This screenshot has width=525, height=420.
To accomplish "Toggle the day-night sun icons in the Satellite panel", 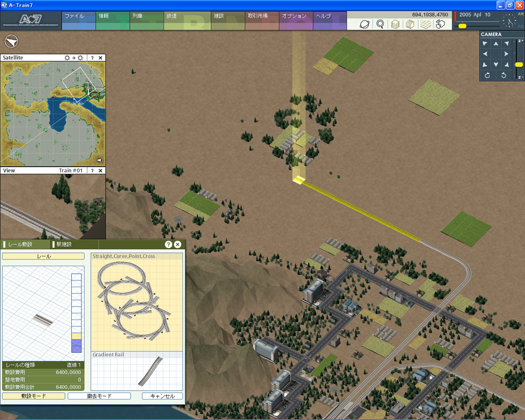I will coord(74,57).
